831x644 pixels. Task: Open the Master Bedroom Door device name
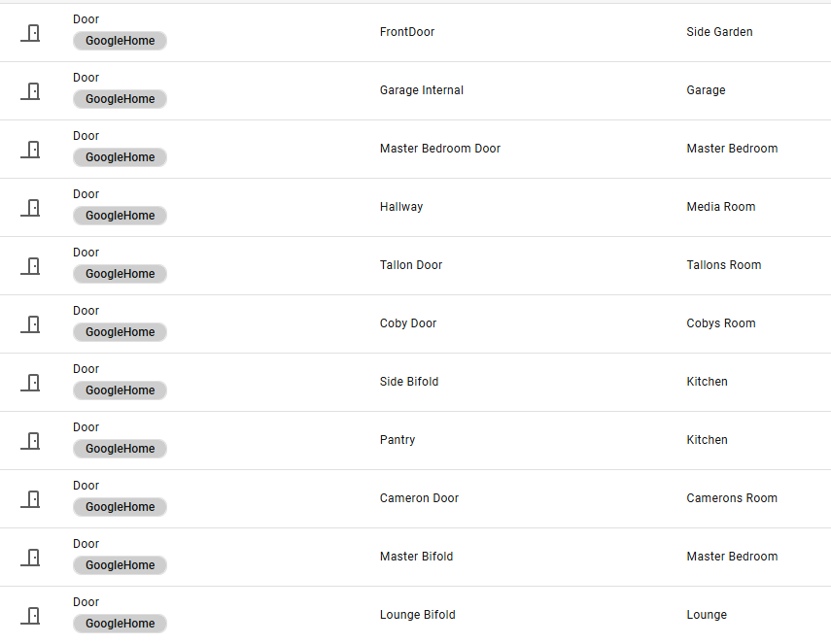tap(439, 149)
